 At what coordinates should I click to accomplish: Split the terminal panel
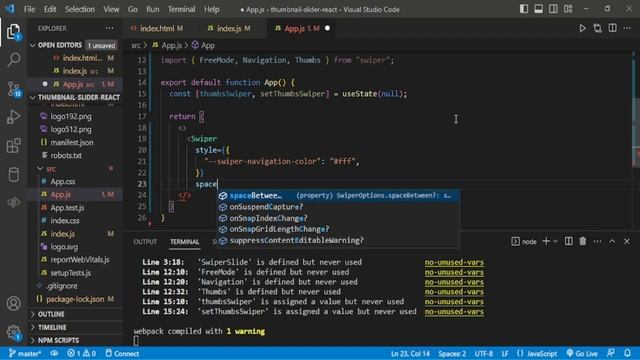tap(569, 241)
